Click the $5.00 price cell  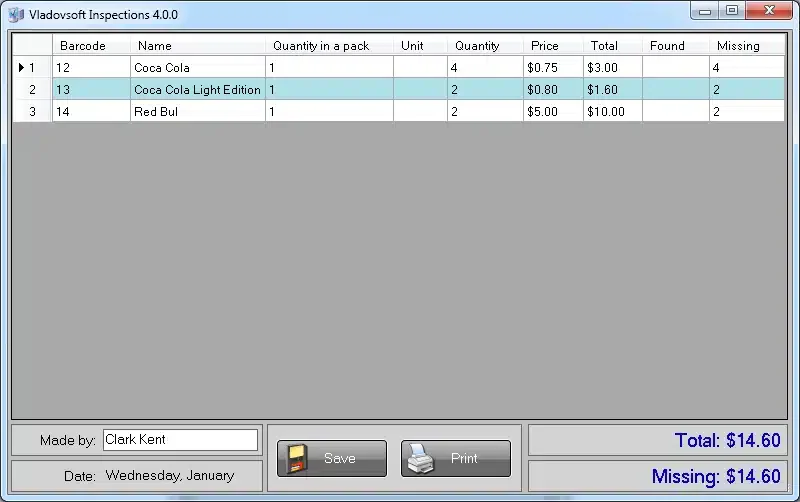click(554, 111)
